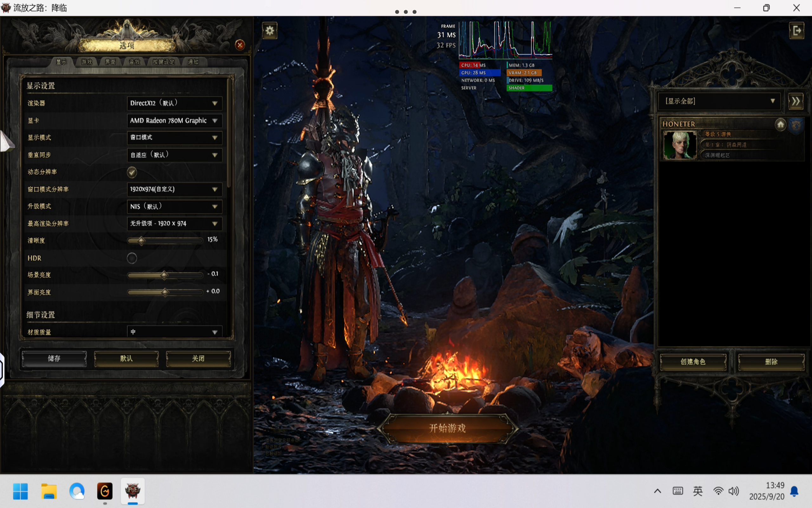Image resolution: width=812 pixels, height=508 pixels.
Task: Click the 默认 defaults button
Action: 126,358
